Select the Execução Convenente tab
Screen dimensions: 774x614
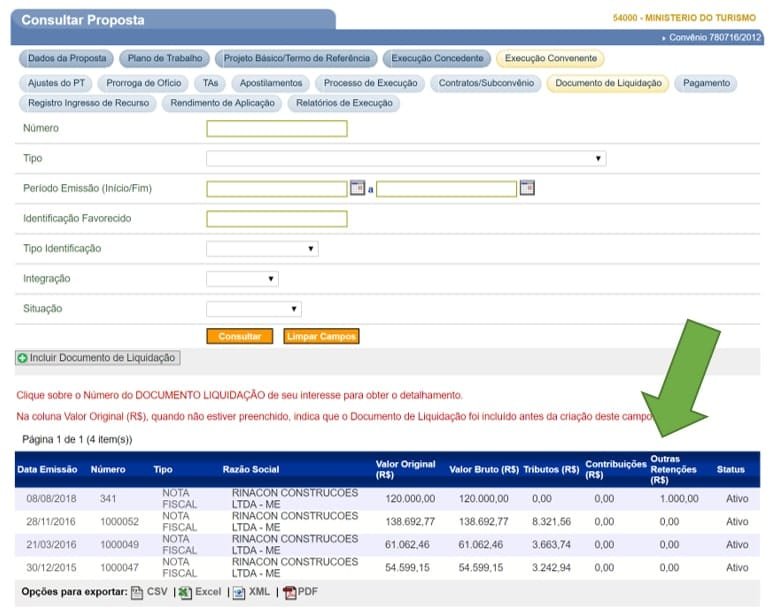[x=550, y=58]
